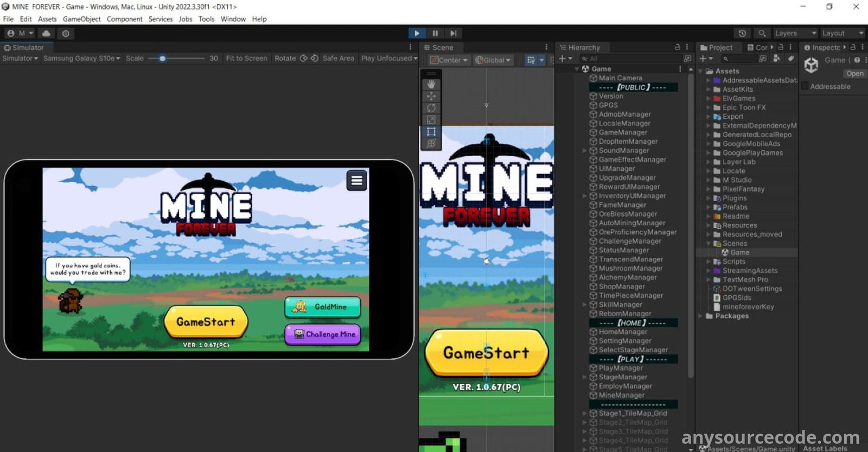Click the Step forward button
The height and width of the screenshot is (452, 868).
coord(454,33)
